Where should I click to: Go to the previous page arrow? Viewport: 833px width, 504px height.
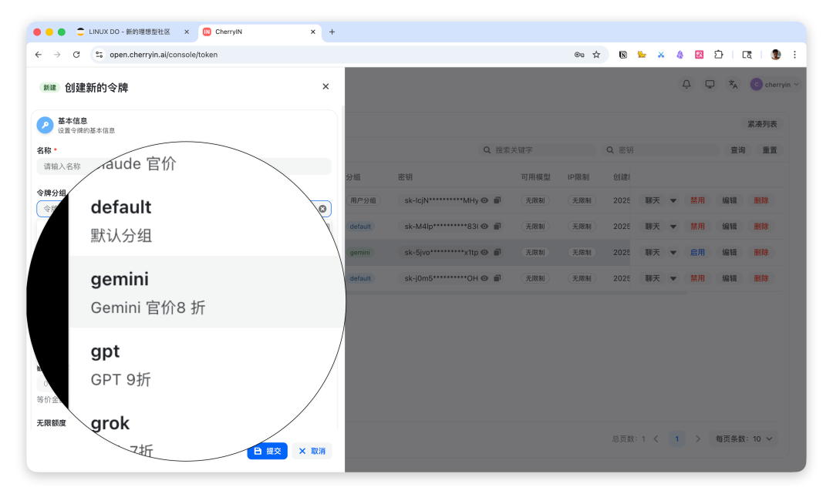click(x=656, y=438)
